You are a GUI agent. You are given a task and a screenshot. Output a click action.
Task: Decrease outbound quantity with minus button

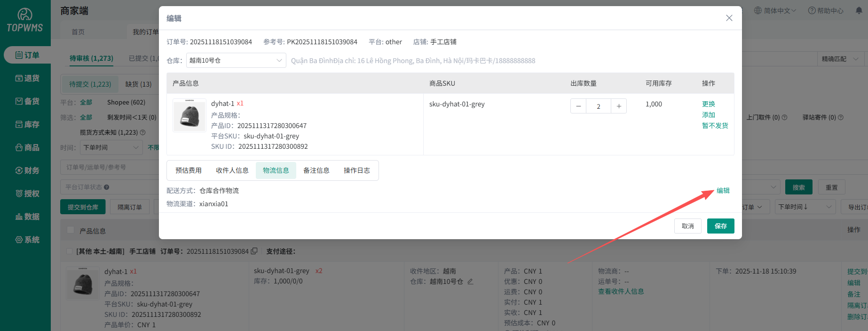click(x=578, y=106)
